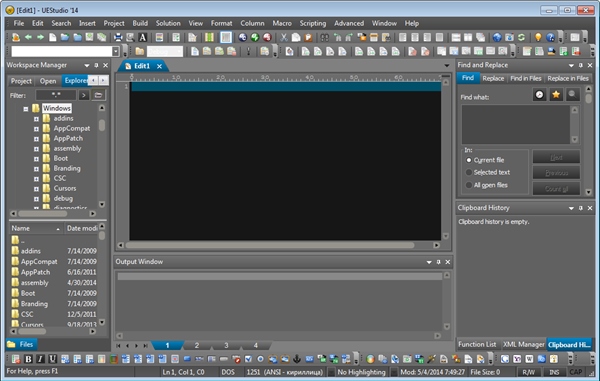600x381 pixels.
Task: Open the Scripting menu
Action: click(313, 23)
